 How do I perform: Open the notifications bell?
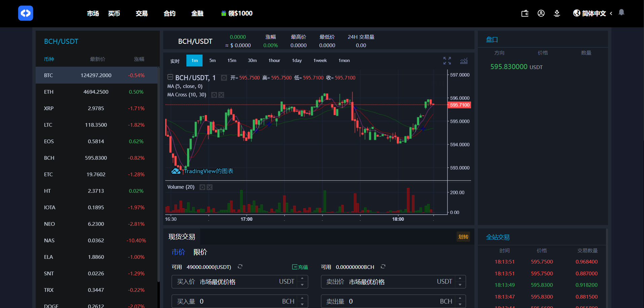tap(621, 12)
